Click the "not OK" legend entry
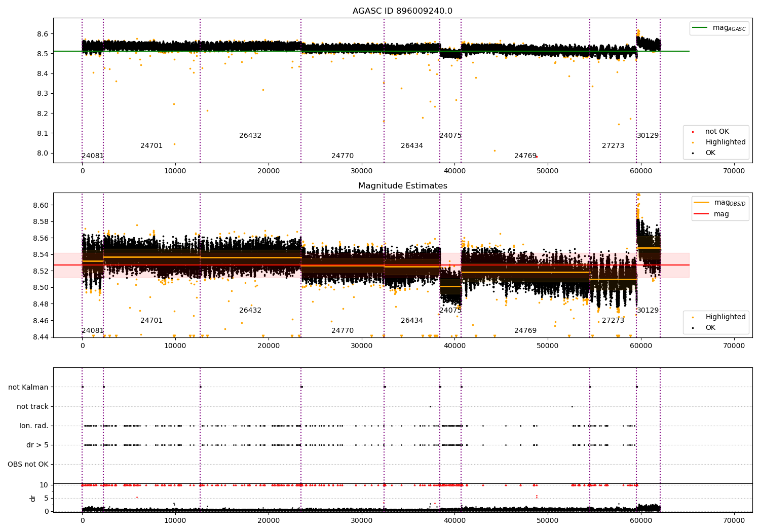Screen dimensions: 760x532 pos(716,132)
